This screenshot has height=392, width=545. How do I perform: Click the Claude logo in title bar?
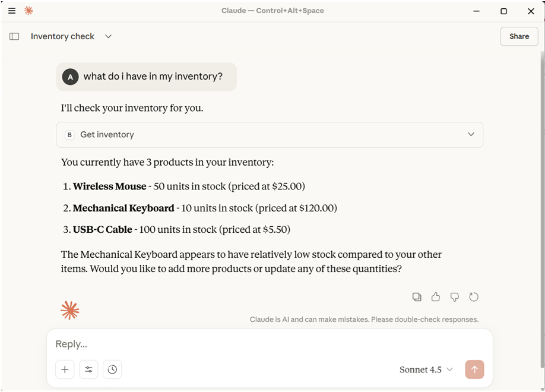point(28,11)
